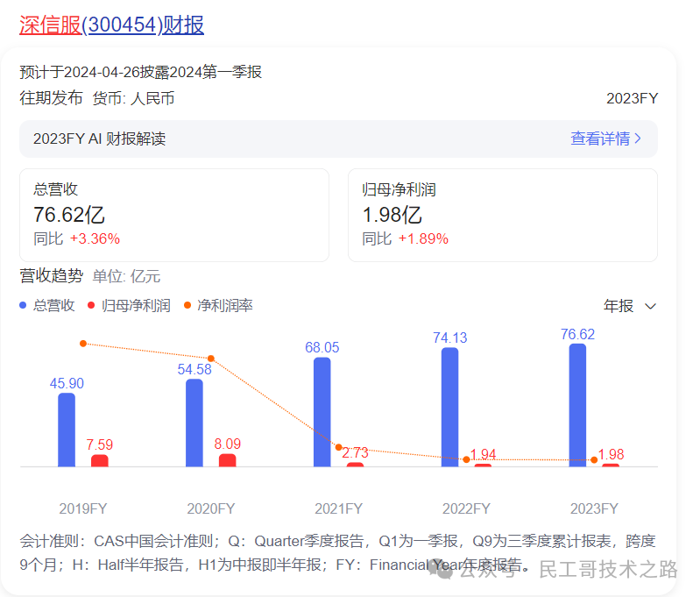Click the 2020FY blue revenue bar
The height and width of the screenshot is (597, 700).
pyautogui.click(x=194, y=423)
